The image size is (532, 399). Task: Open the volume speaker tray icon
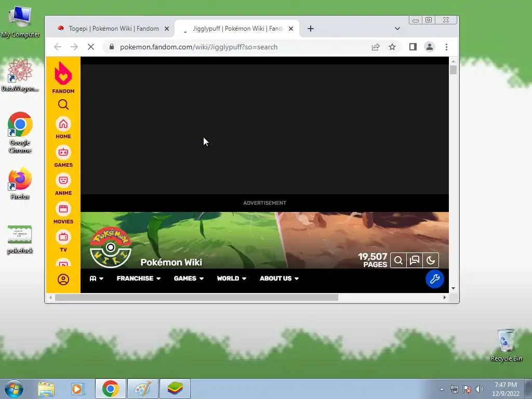480,389
